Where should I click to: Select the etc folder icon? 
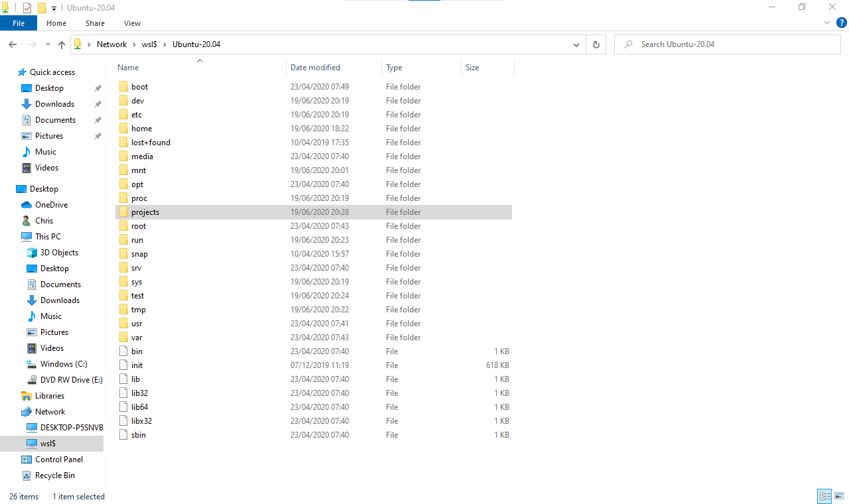[123, 115]
